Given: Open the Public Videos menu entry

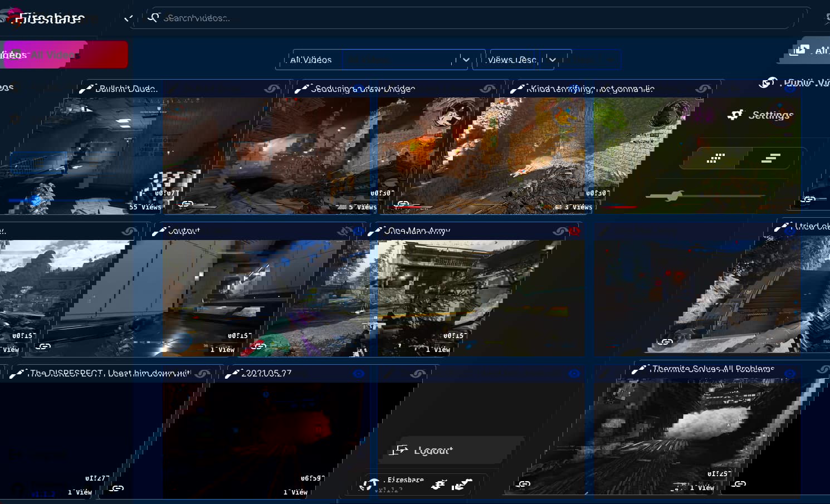Looking at the screenshot, I should pyautogui.click(x=797, y=82).
